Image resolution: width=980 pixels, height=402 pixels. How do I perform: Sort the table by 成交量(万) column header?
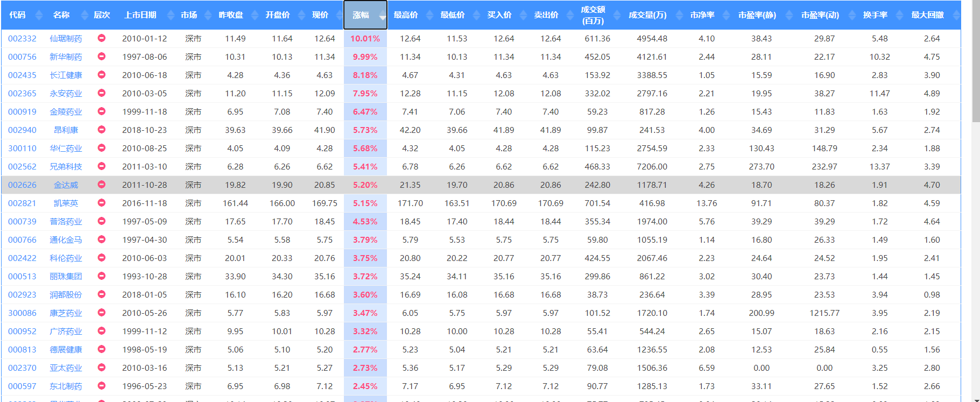pos(647,15)
